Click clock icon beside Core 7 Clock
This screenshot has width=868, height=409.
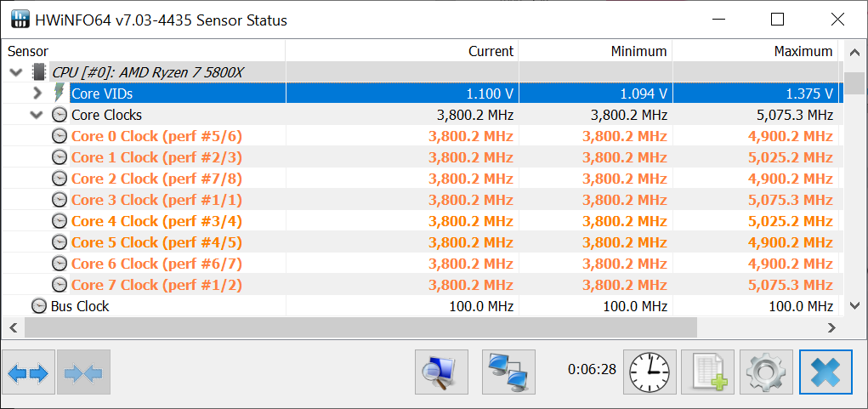[59, 285]
